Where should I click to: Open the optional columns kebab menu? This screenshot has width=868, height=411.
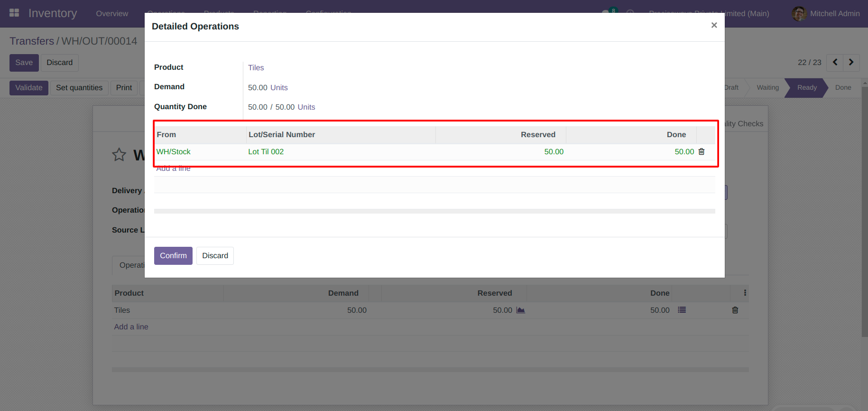(745, 293)
